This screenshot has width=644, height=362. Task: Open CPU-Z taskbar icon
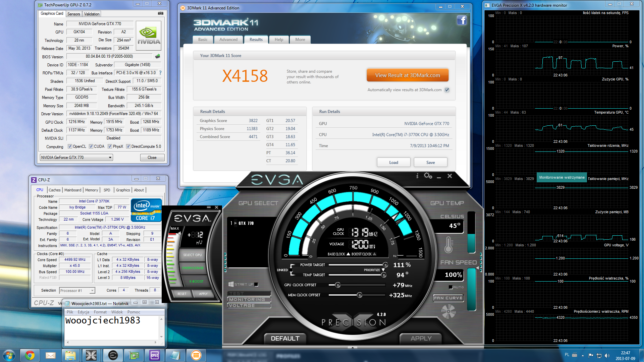[x=155, y=355]
